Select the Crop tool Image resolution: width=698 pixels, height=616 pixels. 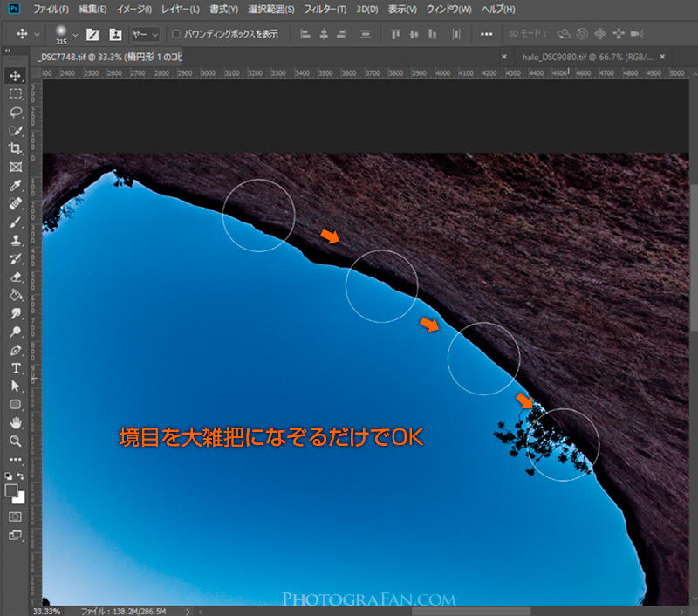[x=16, y=148]
